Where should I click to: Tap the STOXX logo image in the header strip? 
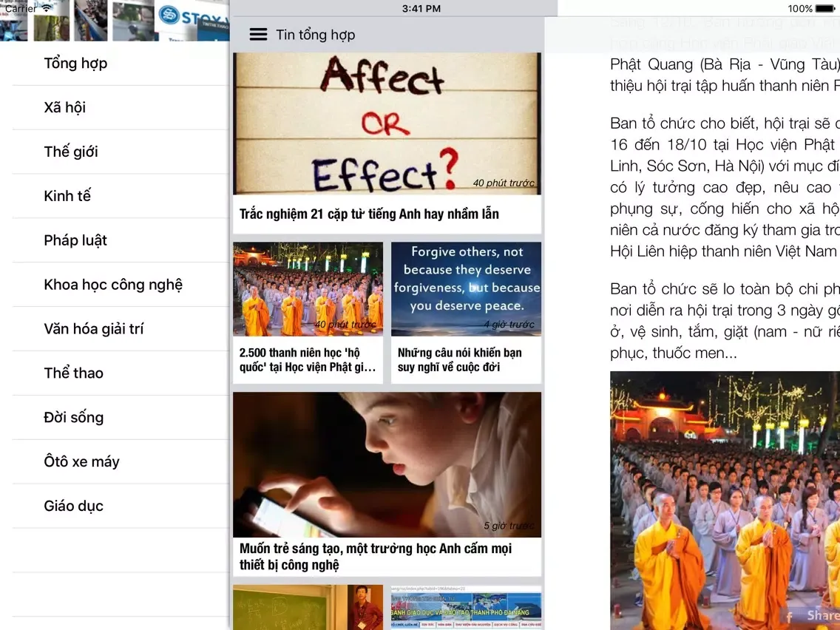[x=192, y=21]
